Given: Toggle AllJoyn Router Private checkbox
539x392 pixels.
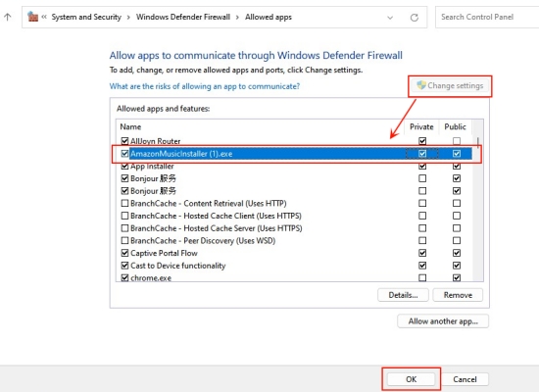Looking at the screenshot, I should click(x=422, y=141).
